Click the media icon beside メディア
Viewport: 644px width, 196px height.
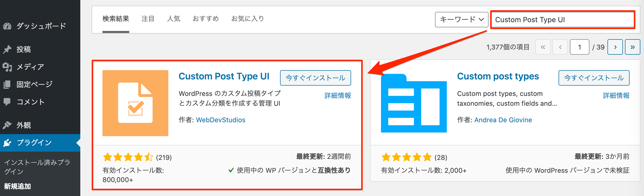coord(7,67)
